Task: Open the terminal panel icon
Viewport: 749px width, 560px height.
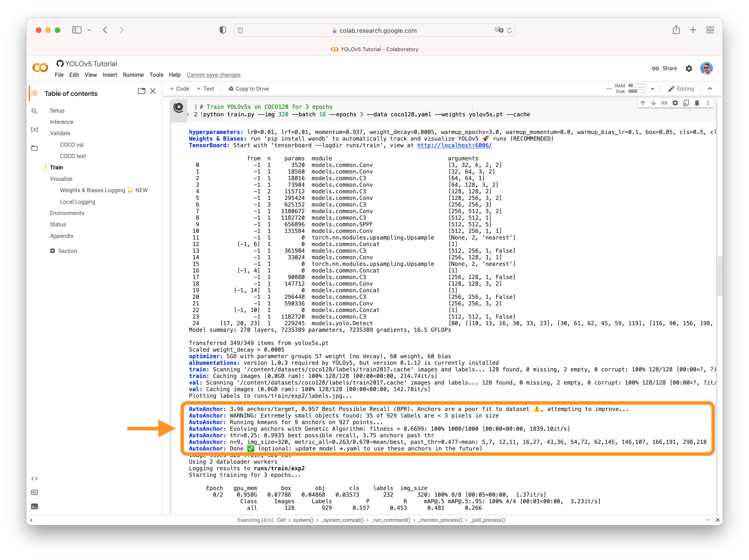Action: (34, 506)
